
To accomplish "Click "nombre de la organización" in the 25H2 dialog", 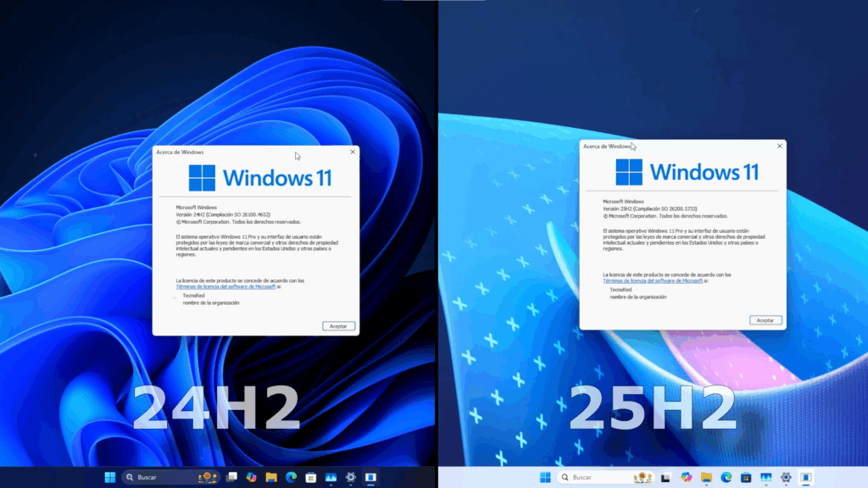I will click(x=637, y=297).
